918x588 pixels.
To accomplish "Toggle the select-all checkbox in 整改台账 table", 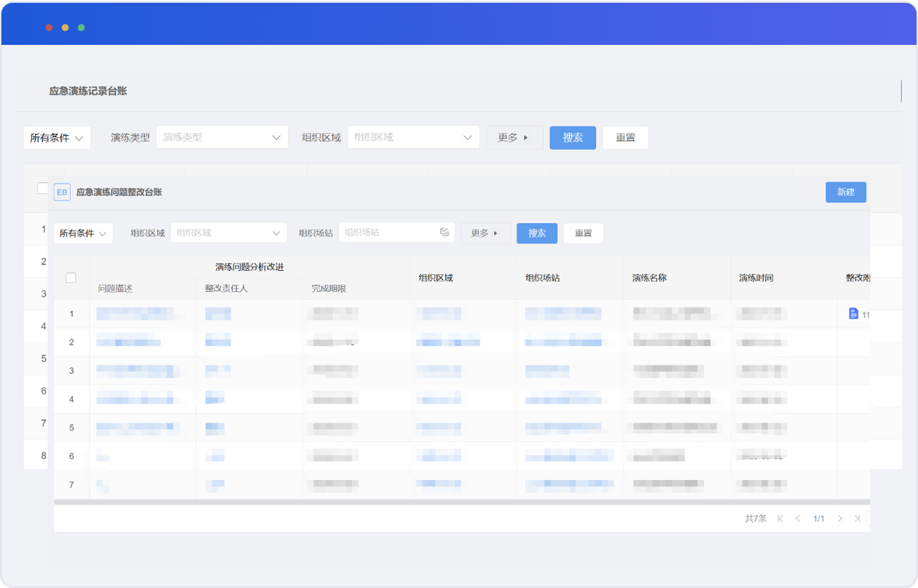I will coord(71,278).
